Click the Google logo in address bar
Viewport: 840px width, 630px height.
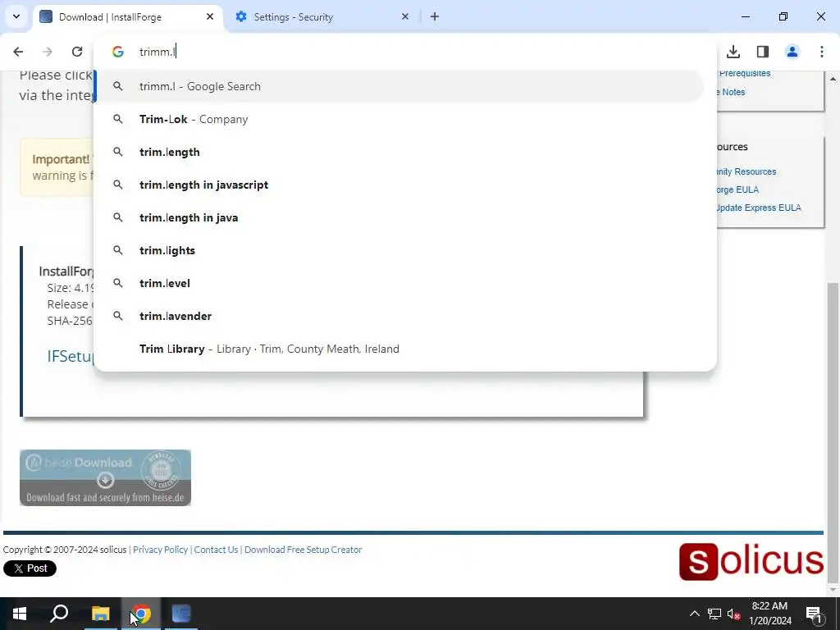point(118,52)
